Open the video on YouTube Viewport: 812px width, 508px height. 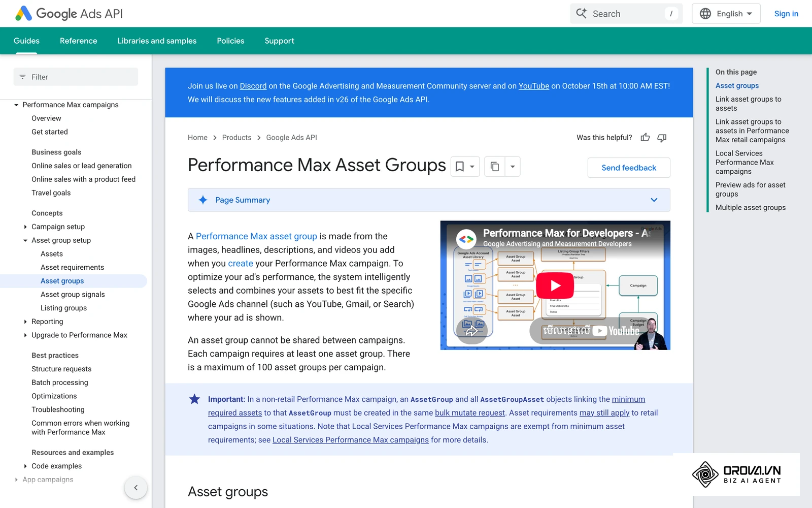click(591, 331)
